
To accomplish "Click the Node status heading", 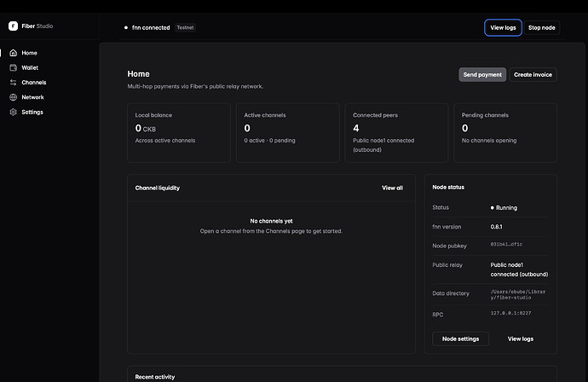I will pyautogui.click(x=448, y=188).
